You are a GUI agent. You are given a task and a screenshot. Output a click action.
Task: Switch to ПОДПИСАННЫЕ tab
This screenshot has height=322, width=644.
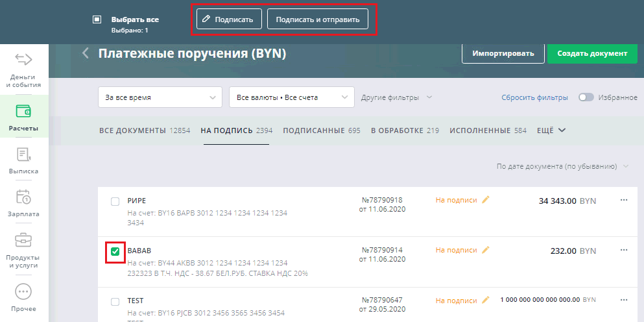click(321, 130)
